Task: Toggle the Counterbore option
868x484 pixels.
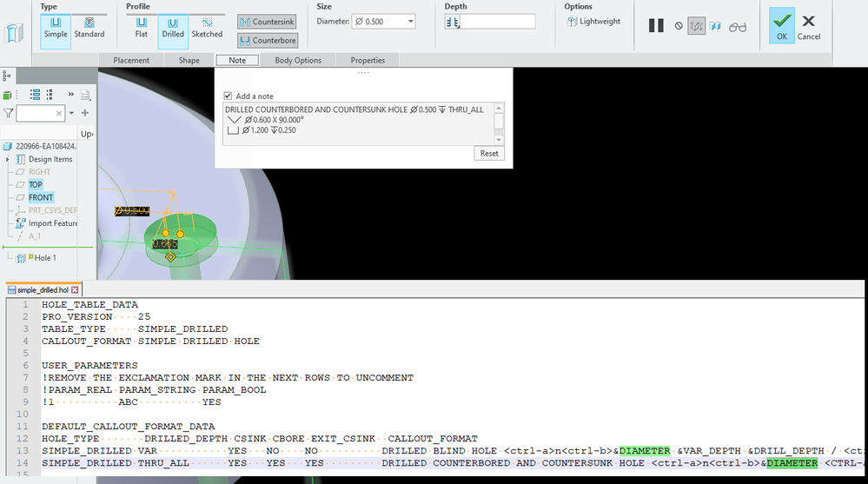Action: click(x=268, y=41)
